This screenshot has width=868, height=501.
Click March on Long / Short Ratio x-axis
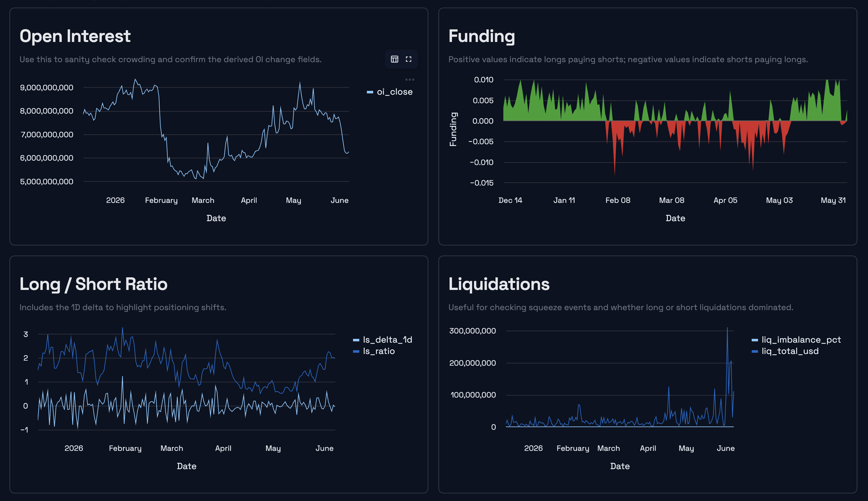click(171, 448)
